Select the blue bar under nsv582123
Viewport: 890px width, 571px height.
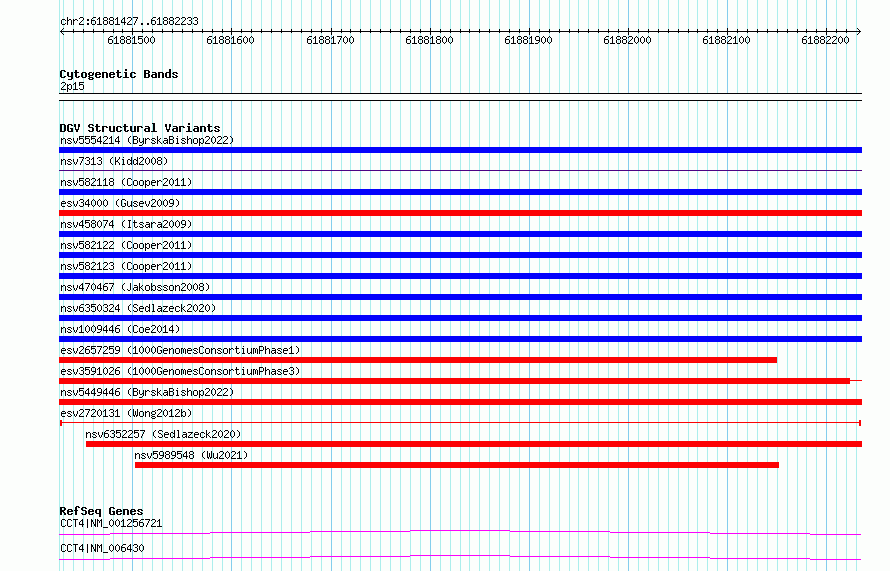click(x=460, y=276)
